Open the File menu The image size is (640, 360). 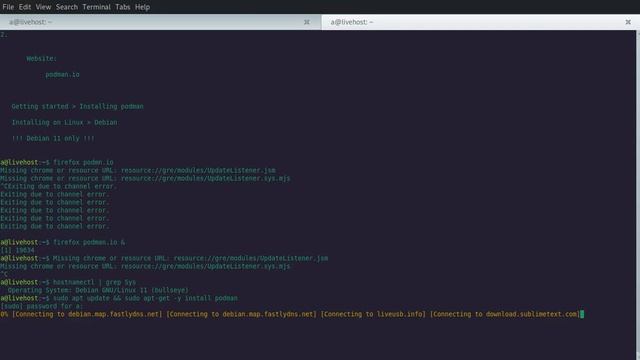tap(8, 7)
